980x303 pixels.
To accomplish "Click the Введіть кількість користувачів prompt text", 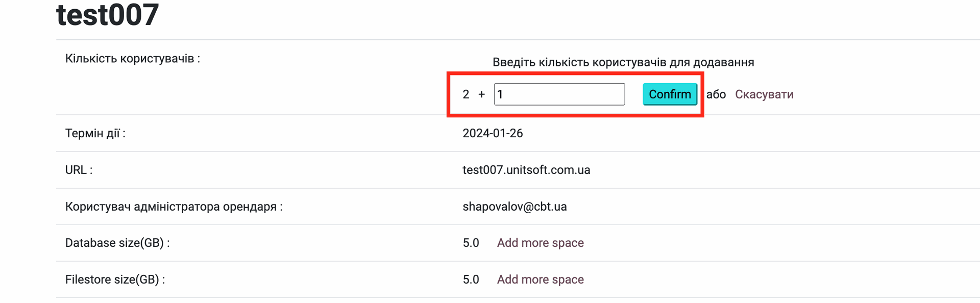I will (x=623, y=62).
